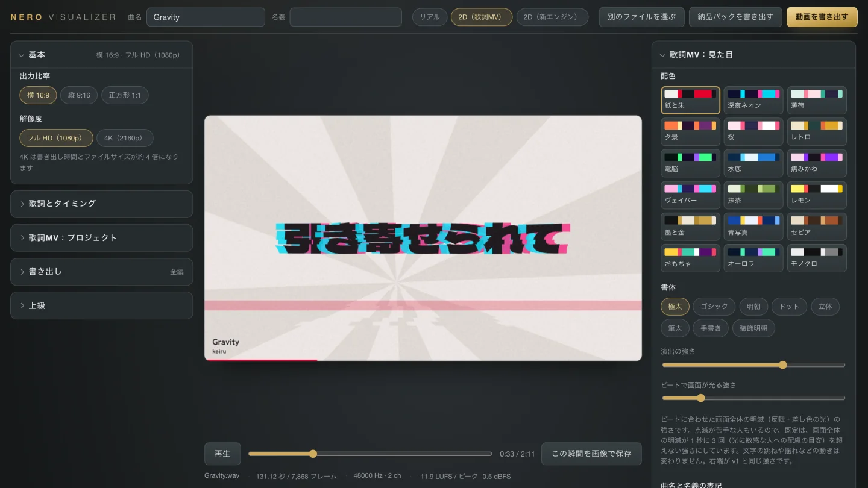Expand the 歌詞MV：プロジェクト section

[x=101, y=238]
